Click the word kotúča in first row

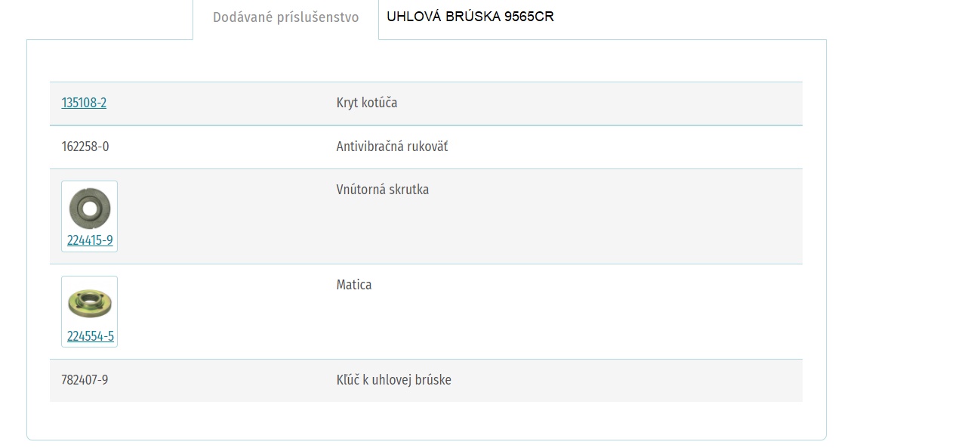click(381, 103)
